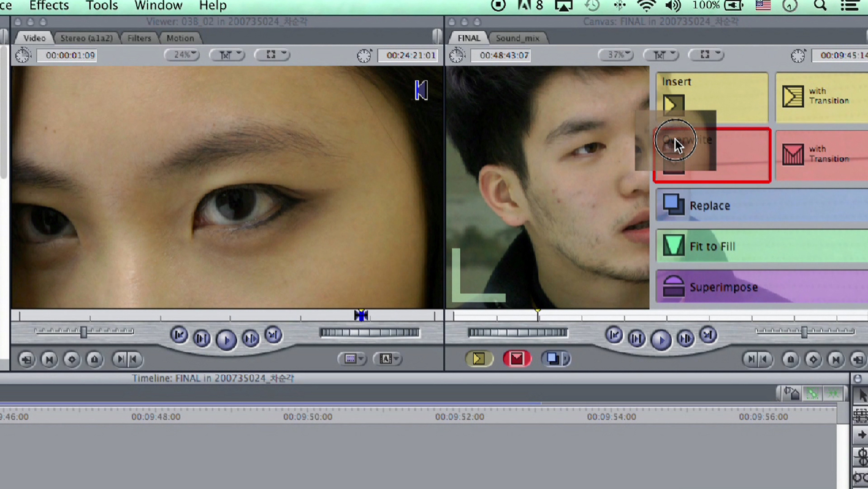Viewport: 868px width, 489px height.
Task: Play In to Out in Viewer
Action: (202, 338)
